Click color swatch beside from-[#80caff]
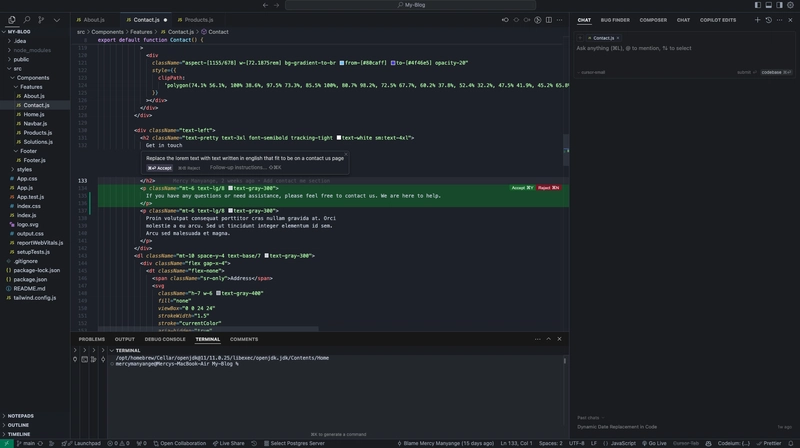 (341, 63)
